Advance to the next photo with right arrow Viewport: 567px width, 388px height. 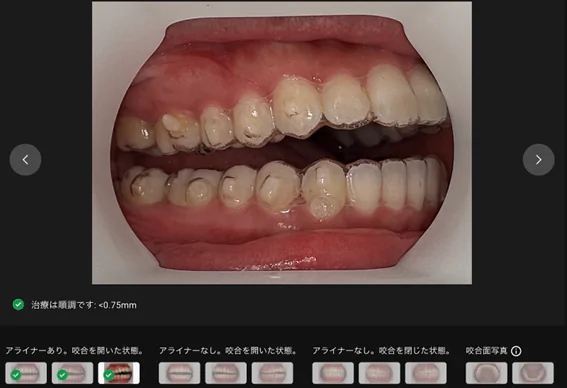point(538,159)
